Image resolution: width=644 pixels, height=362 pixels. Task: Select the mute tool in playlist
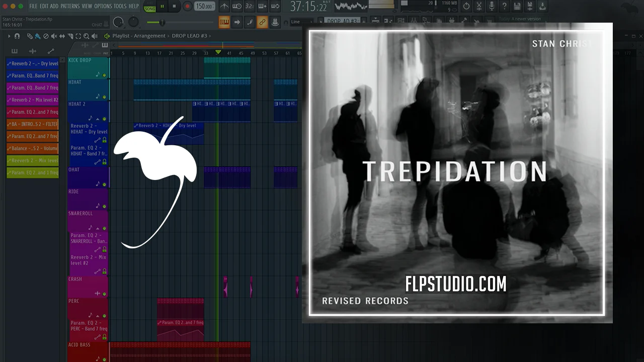[x=54, y=36]
